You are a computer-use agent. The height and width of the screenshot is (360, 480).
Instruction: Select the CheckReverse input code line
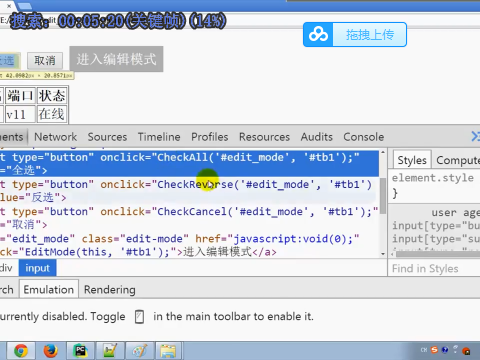(189, 191)
